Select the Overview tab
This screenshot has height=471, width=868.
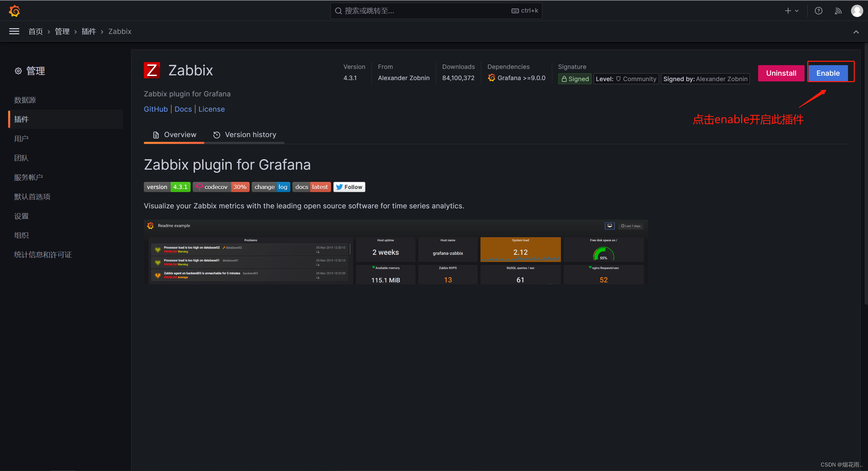174,135
